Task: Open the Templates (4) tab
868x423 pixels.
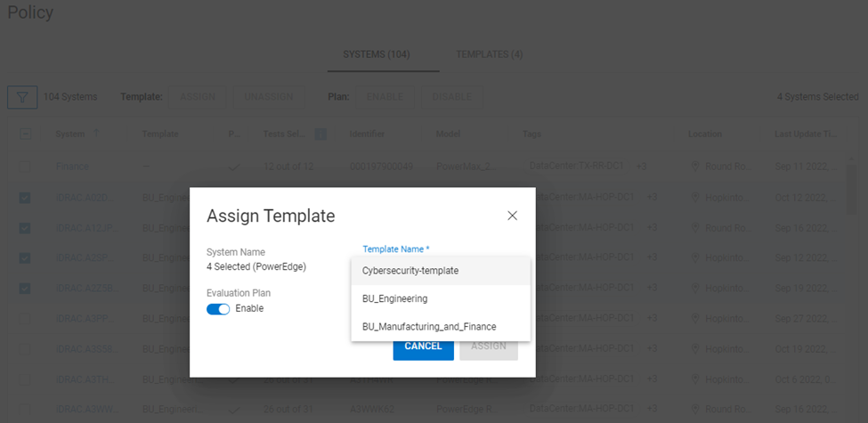Action: coord(489,54)
